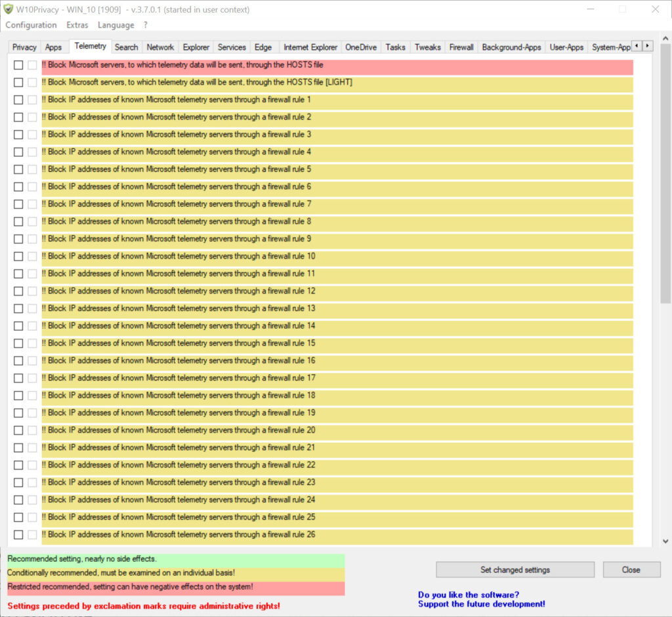
Task: Open the System-App tab
Action: [x=610, y=47]
